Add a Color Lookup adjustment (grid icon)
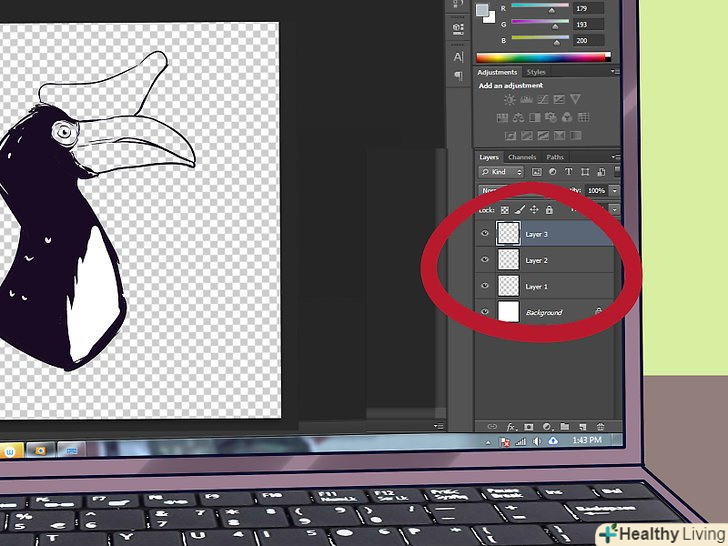This screenshot has height=546, width=728. click(x=584, y=117)
